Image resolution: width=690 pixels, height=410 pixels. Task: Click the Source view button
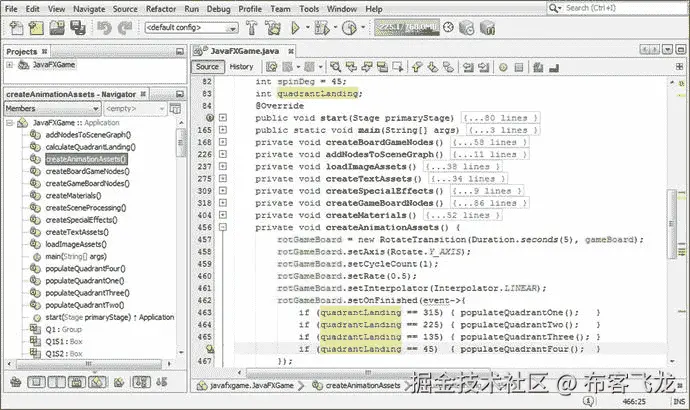[207, 66]
